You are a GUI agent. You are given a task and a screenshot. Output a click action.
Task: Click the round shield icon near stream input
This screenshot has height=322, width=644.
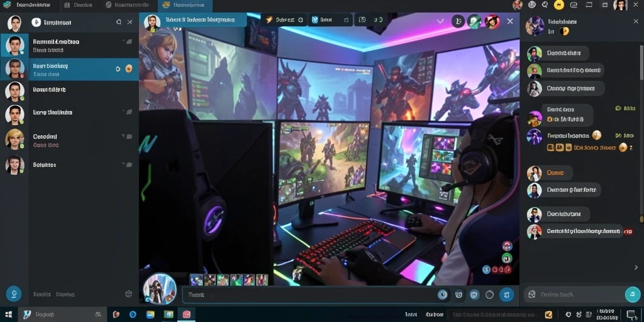(474, 294)
